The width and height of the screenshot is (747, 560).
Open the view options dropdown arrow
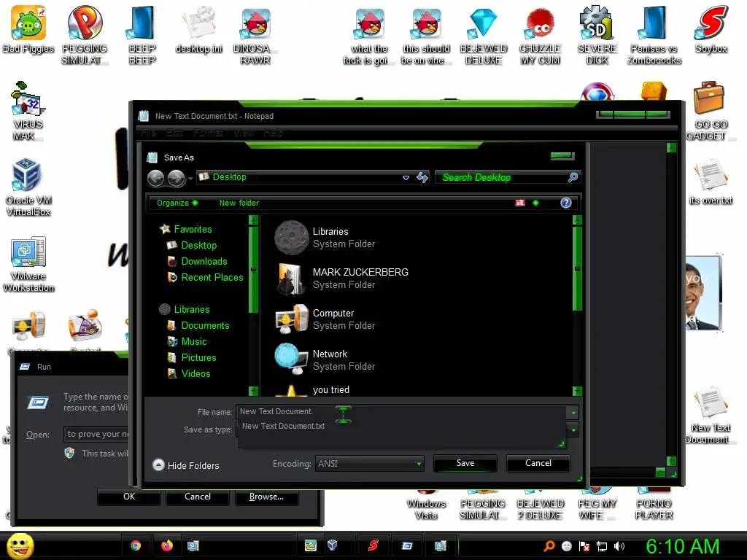pyautogui.click(x=535, y=203)
